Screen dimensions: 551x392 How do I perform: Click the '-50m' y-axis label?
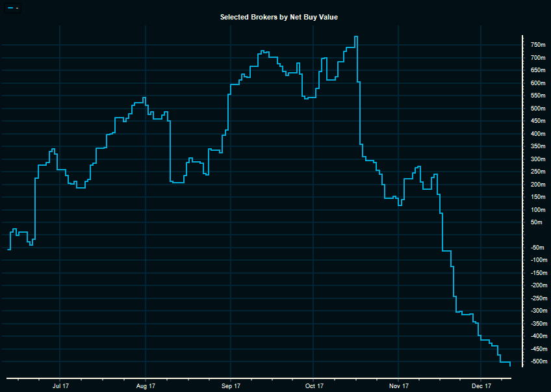[537, 248]
